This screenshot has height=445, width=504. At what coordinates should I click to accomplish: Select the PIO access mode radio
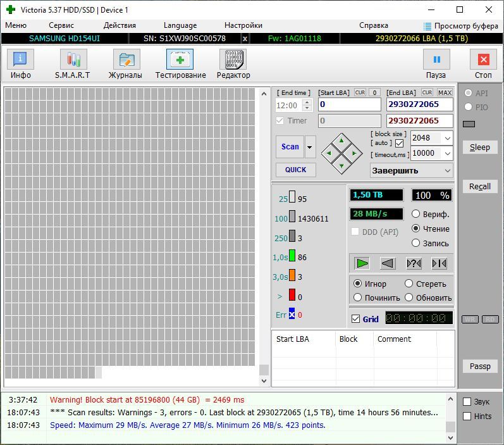coord(468,107)
